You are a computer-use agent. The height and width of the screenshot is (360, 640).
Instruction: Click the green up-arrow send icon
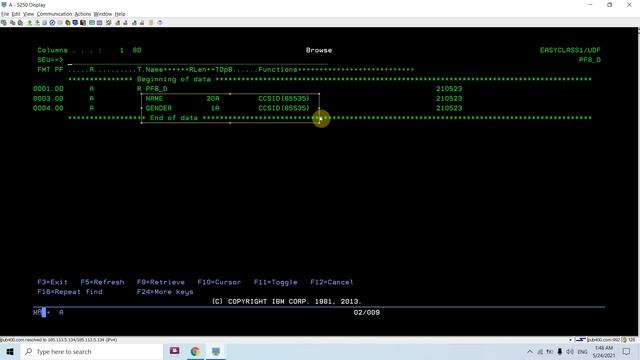(x=29, y=23)
